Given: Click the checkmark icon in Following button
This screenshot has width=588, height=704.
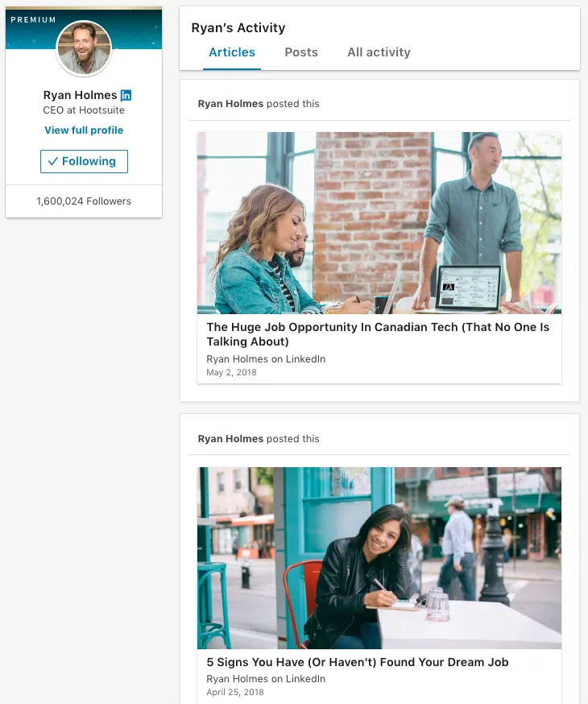Looking at the screenshot, I should point(53,161).
